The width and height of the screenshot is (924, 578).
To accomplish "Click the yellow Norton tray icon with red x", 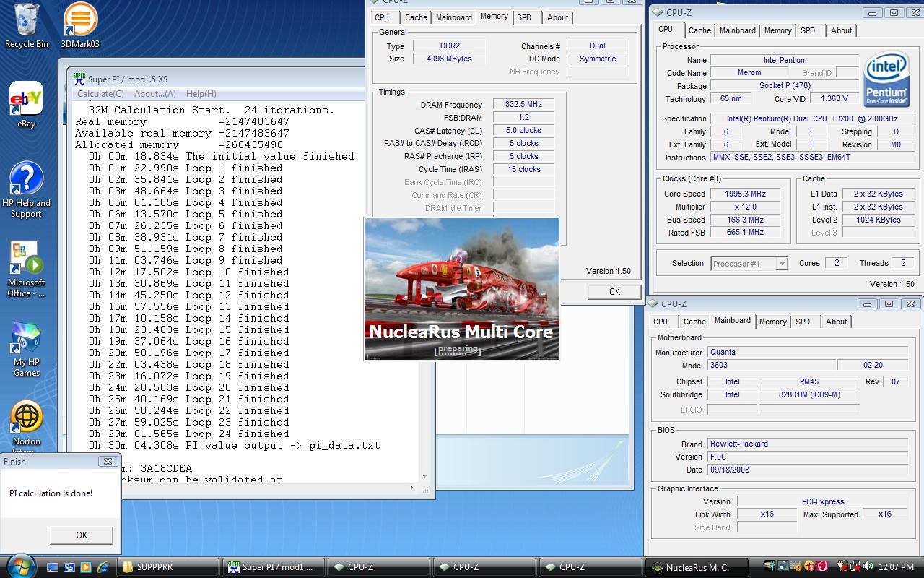I will pyautogui.click(x=809, y=566).
